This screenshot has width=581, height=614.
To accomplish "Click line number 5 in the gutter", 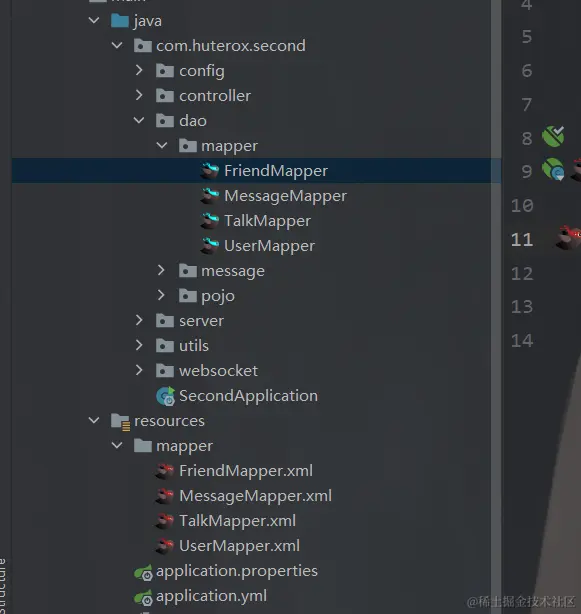I will point(527,37).
